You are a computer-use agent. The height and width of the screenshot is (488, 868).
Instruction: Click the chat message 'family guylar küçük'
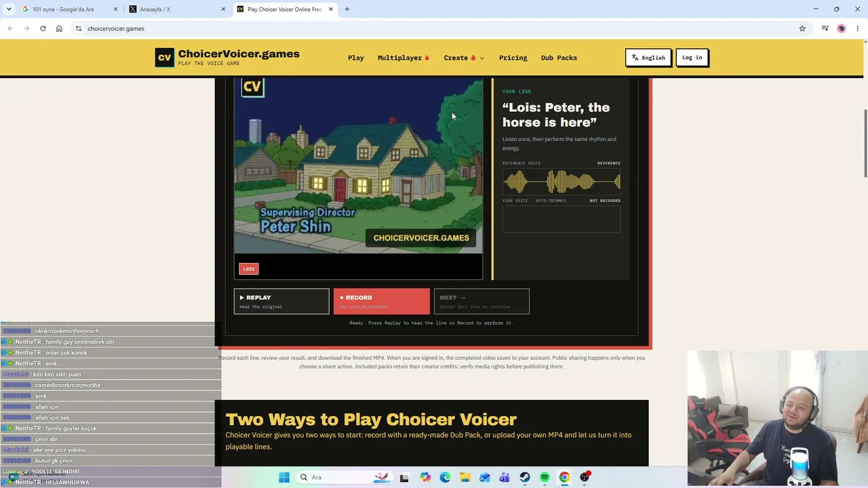click(71, 428)
